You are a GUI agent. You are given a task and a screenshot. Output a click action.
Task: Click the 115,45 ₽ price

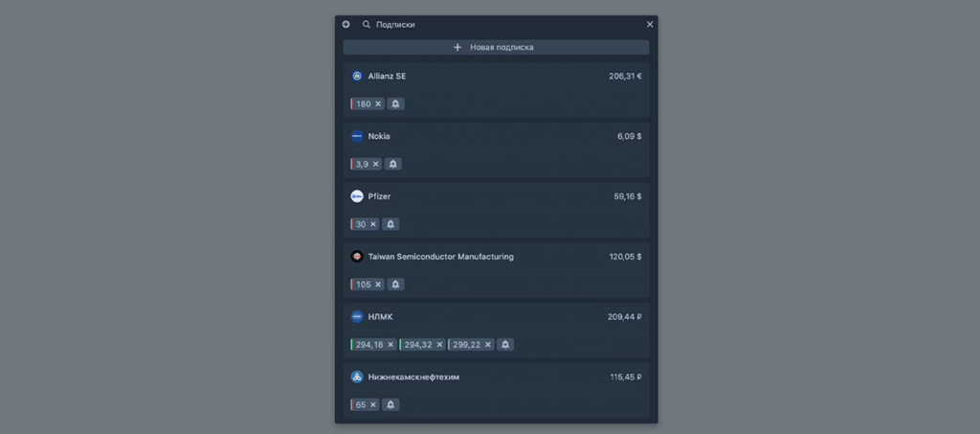tap(626, 377)
